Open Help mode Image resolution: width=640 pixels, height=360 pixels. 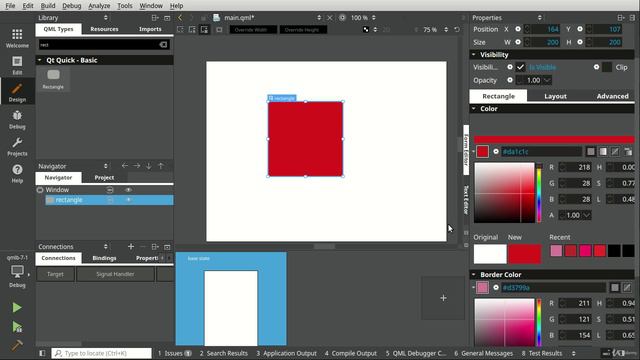(x=17, y=173)
